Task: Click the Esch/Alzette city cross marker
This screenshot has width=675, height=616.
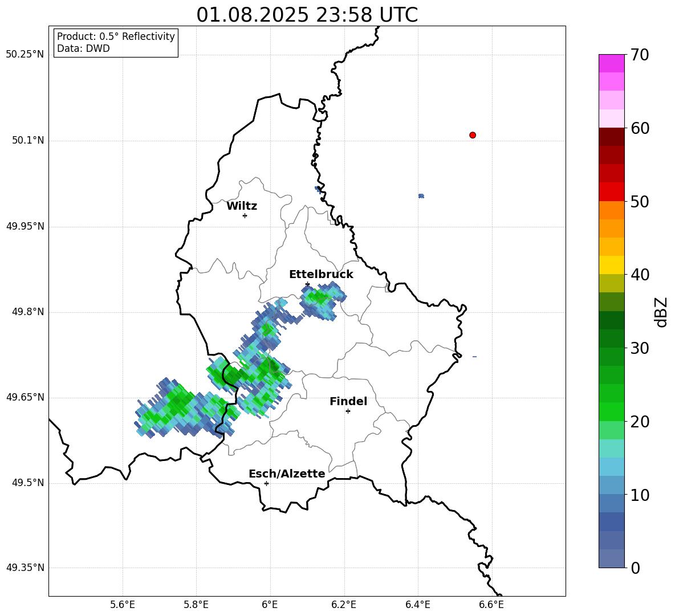Action: coord(266,483)
